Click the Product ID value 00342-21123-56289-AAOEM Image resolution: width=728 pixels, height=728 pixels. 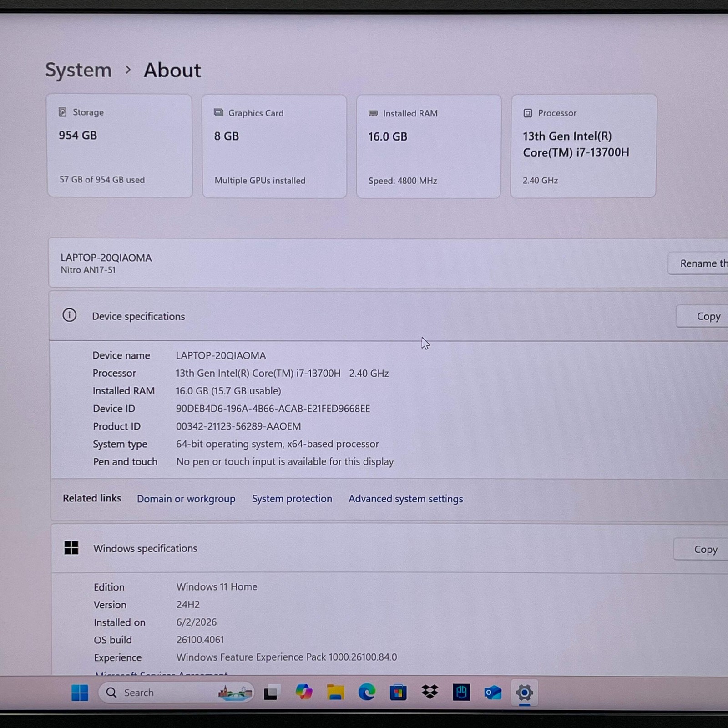238,426
